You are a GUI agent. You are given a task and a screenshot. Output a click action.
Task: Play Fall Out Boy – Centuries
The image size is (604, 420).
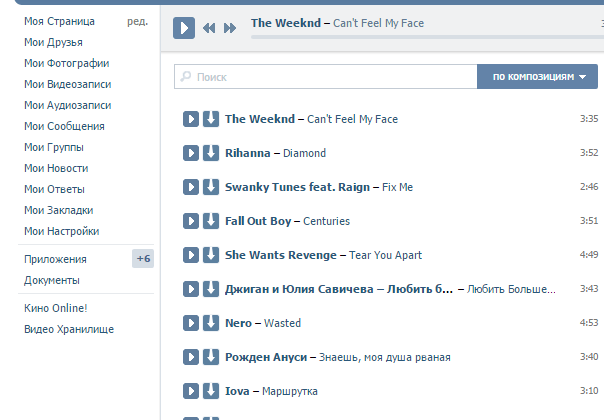pyautogui.click(x=191, y=221)
